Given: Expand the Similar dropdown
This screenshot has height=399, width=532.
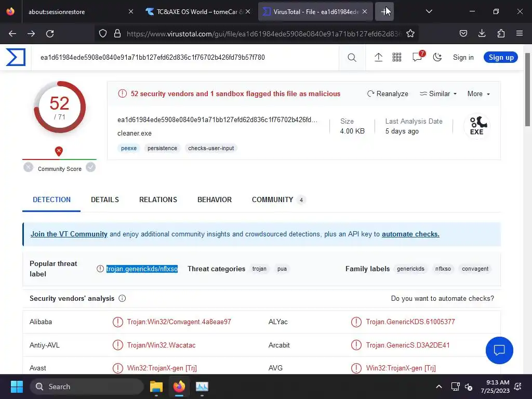Looking at the screenshot, I should point(438,94).
